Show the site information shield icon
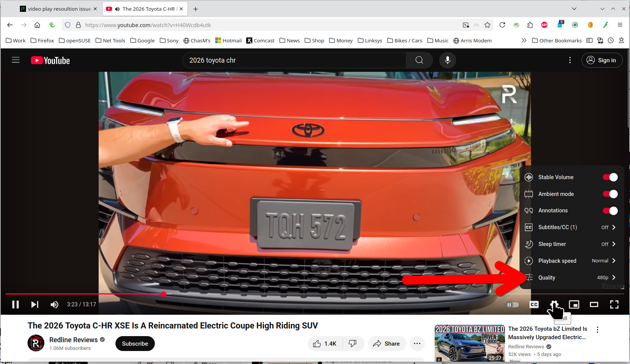This screenshot has width=630, height=364. pos(68,25)
